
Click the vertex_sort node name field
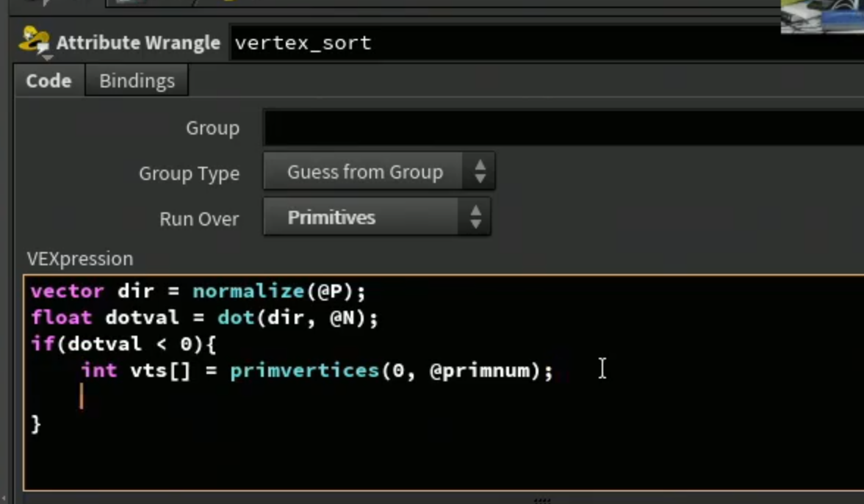547,43
